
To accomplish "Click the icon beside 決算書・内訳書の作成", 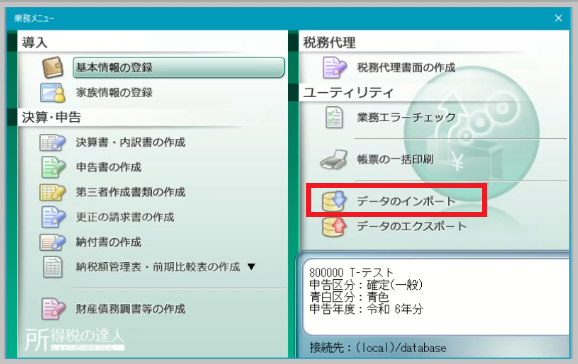I will 53,142.
